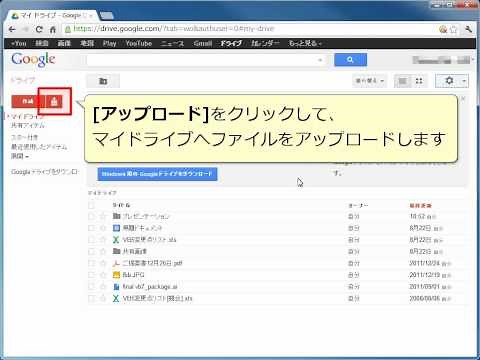
Task: Tick the checkbox for the 12月26日.pdf file
Action: pyautogui.click(x=91, y=263)
